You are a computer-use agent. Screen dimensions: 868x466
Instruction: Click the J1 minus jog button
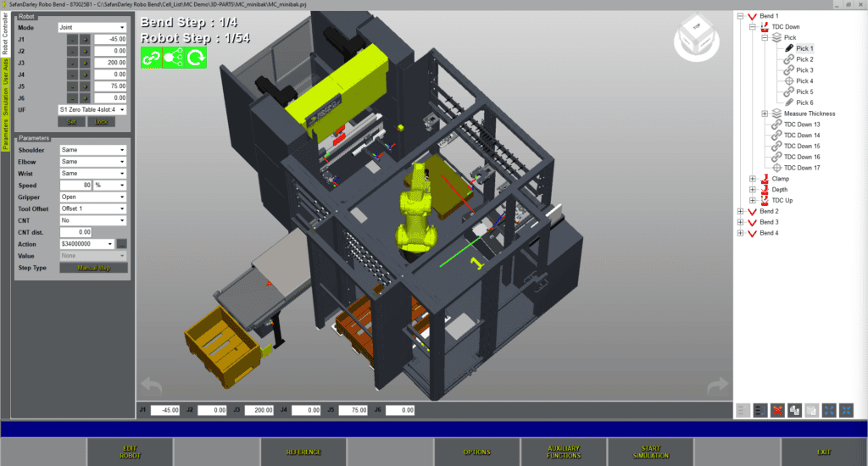point(73,39)
